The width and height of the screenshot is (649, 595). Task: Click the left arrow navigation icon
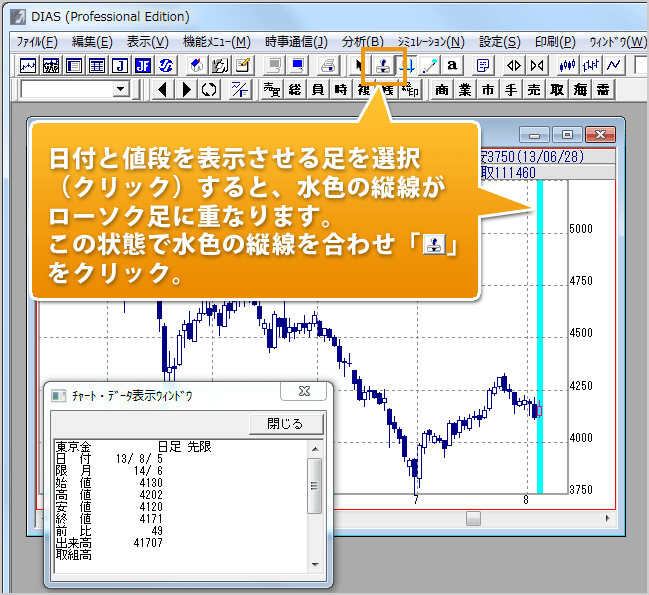coord(164,90)
